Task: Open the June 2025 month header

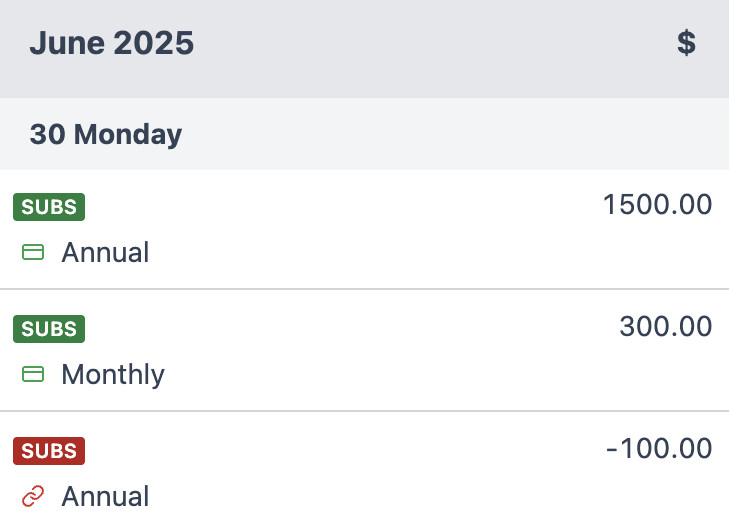Action: pos(112,44)
